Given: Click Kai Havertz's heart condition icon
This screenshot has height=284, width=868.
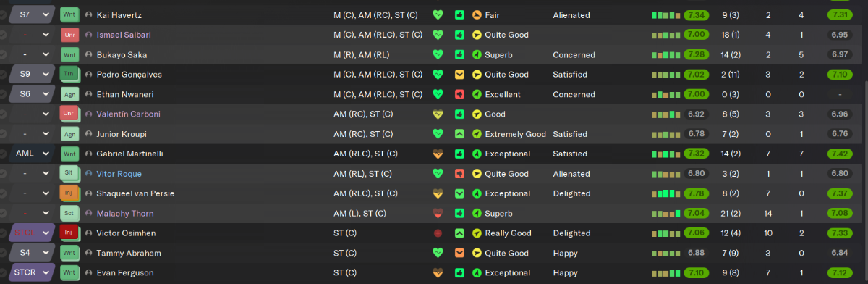Looking at the screenshot, I should coord(438,14).
